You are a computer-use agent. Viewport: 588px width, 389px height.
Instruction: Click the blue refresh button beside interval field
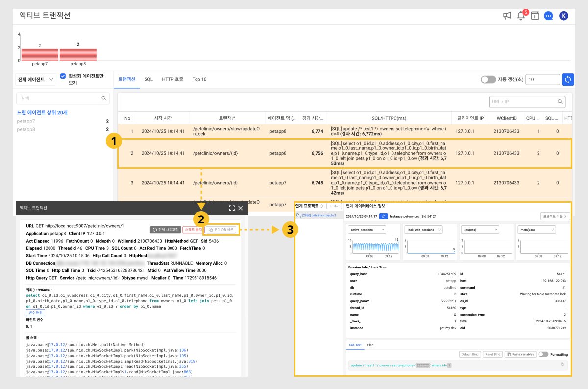click(568, 79)
